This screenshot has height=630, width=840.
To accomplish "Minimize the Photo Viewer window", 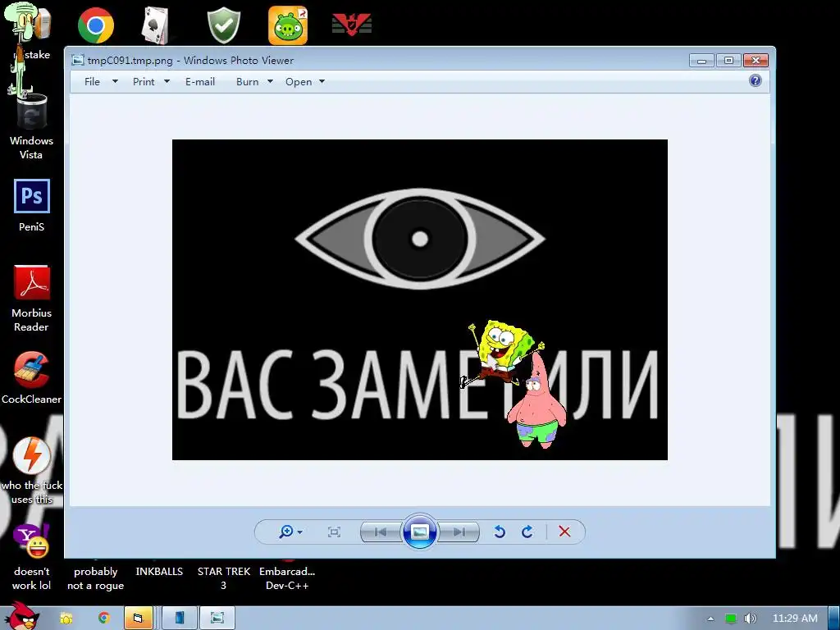I will coord(702,61).
